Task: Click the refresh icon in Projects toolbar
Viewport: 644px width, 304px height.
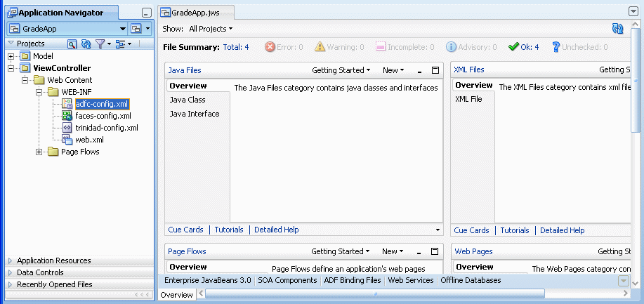Action: point(86,44)
